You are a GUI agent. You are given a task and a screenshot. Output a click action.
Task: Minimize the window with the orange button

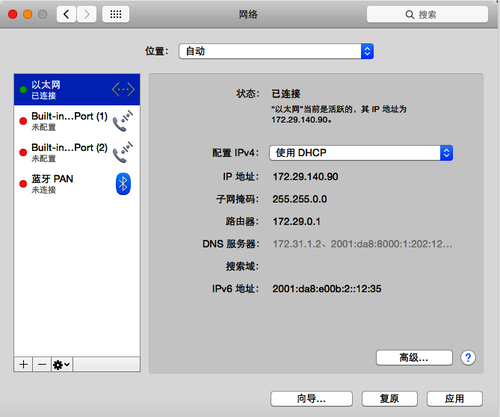tap(28, 14)
